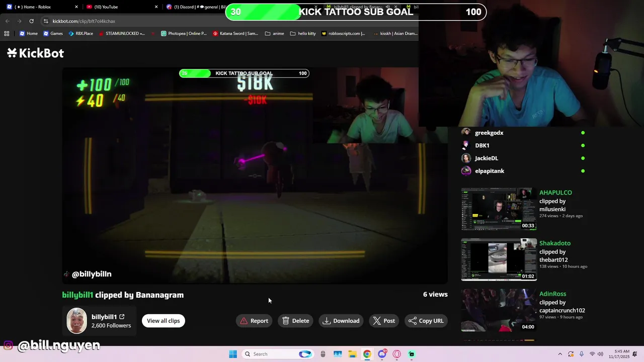
Task: Close the YouTube tab
Action: pyautogui.click(x=156, y=7)
